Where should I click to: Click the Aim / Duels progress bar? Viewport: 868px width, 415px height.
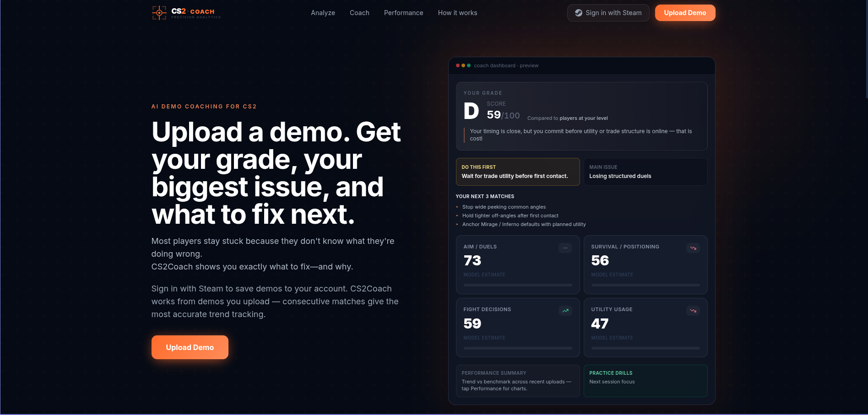click(518, 285)
